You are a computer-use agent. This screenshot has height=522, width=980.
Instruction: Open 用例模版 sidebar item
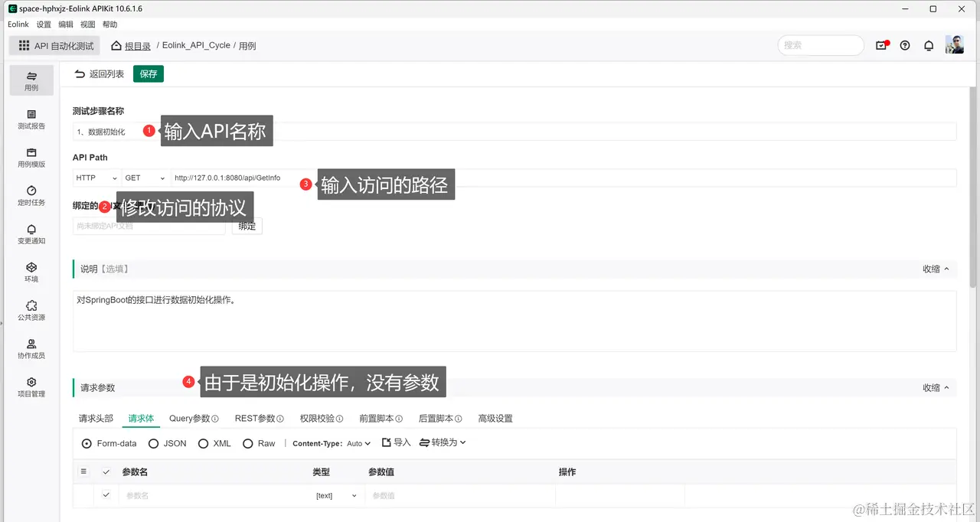point(31,157)
